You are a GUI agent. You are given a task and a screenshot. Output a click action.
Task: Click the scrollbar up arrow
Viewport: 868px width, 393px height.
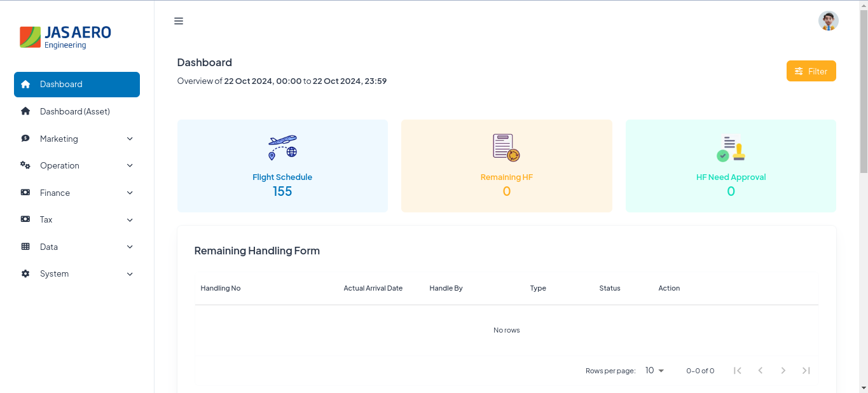864,6
